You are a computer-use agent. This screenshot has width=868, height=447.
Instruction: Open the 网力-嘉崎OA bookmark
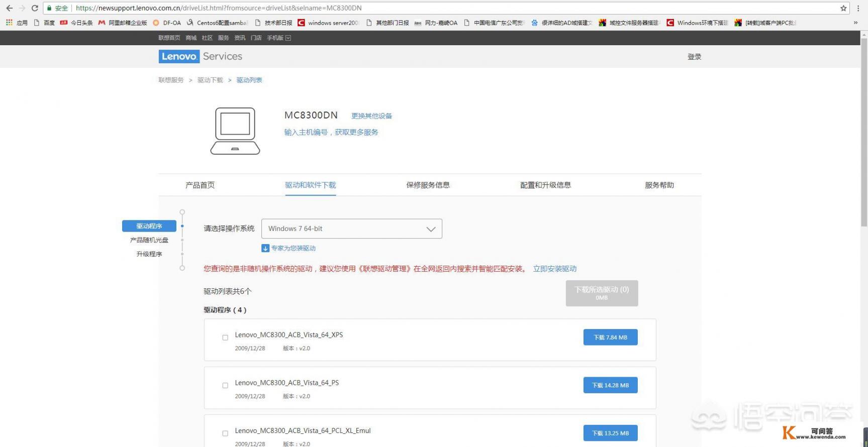click(x=436, y=23)
